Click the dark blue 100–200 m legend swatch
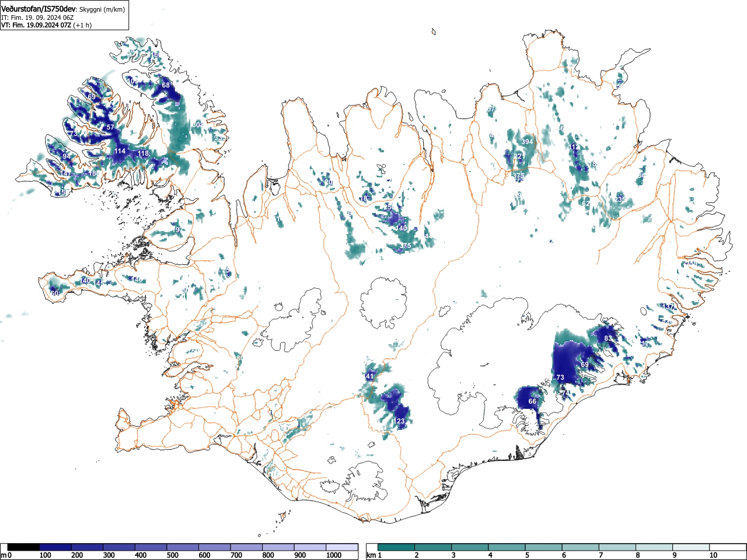The image size is (747, 560). [x=55, y=547]
